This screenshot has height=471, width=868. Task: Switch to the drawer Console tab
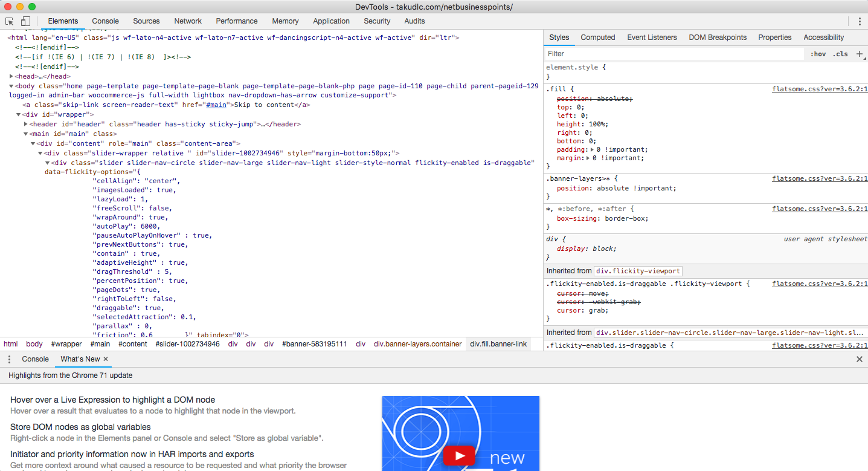pyautogui.click(x=35, y=359)
